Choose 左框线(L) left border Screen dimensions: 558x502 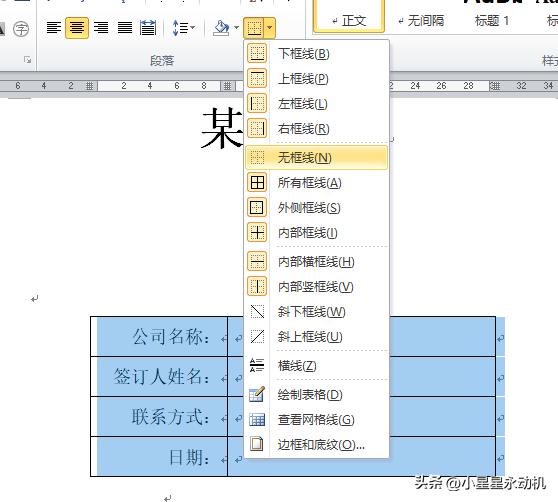(x=317, y=104)
